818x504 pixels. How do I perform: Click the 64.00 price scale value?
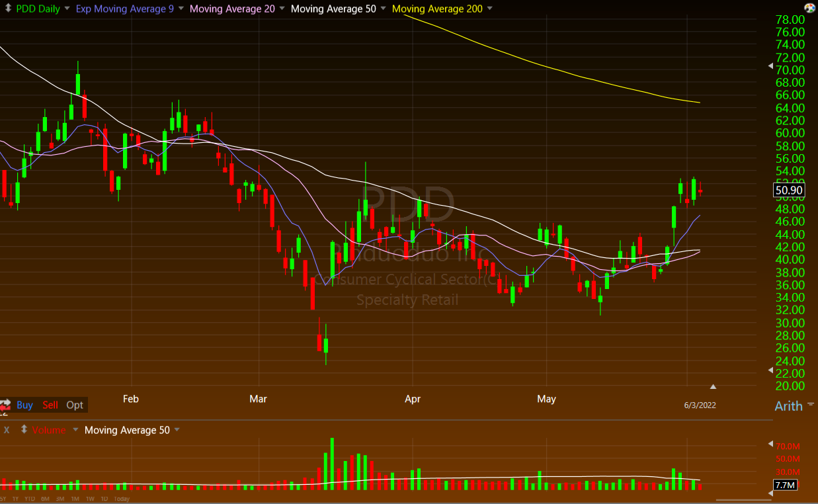pyautogui.click(x=790, y=108)
